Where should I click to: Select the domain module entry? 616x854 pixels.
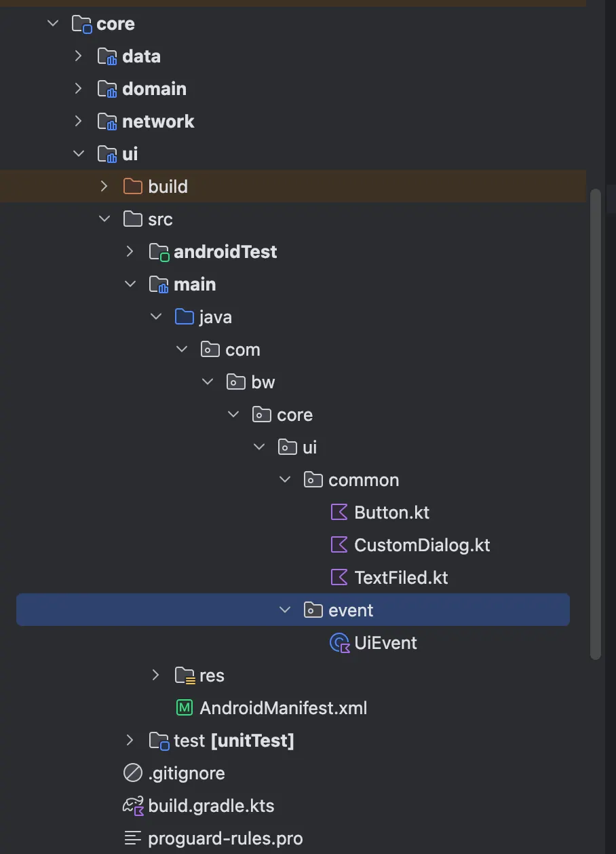tap(154, 89)
